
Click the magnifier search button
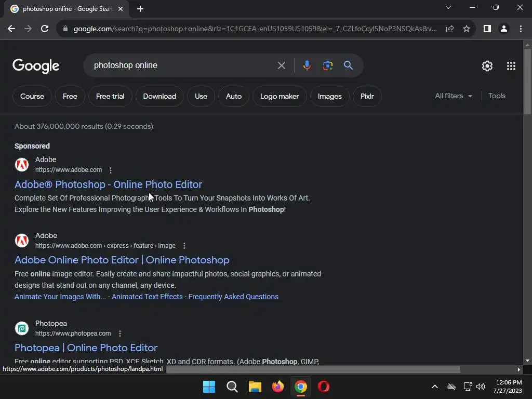(348, 65)
